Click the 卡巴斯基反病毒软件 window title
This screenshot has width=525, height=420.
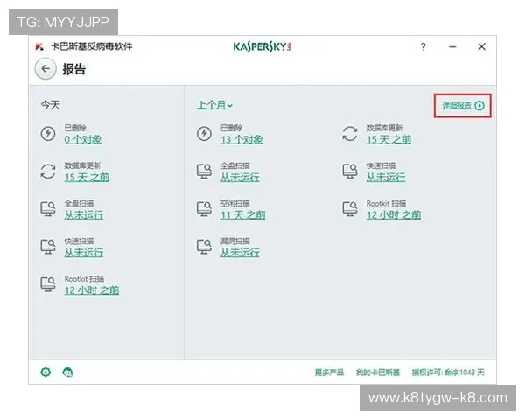point(91,46)
